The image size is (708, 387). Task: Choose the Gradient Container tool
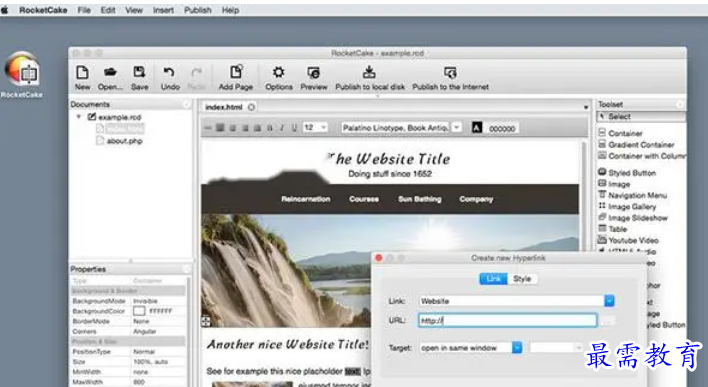[x=636, y=145]
